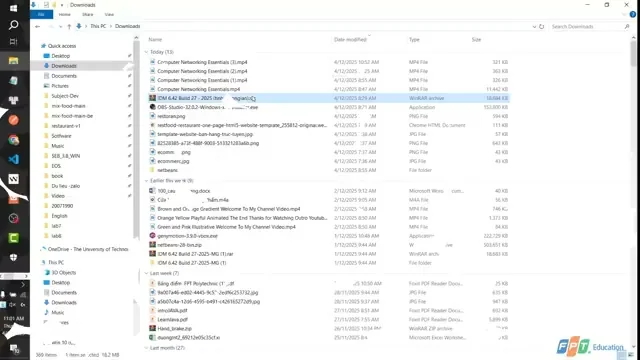The image size is (640, 360).
Task: Open Windows Security shield in the taskbar
Action: 13,258
